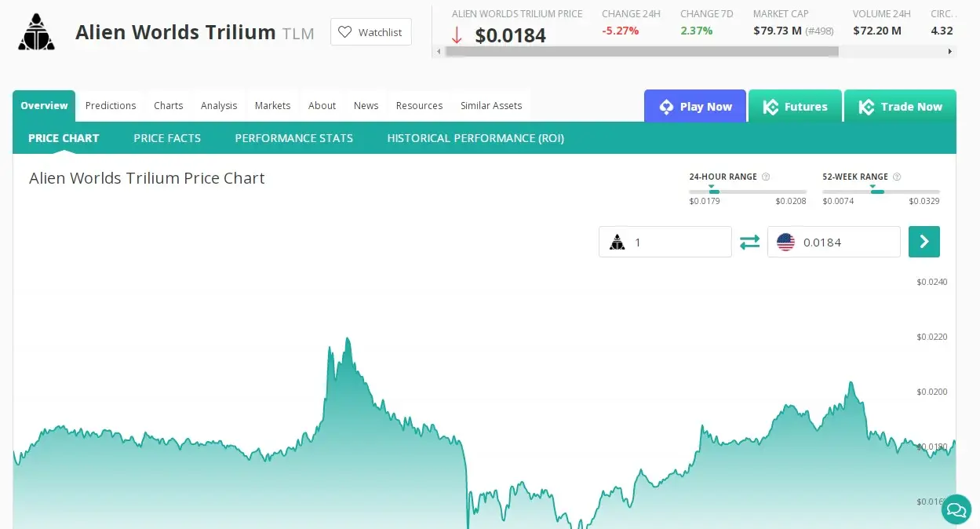
Task: Click the heart icon in Watchlist button
Action: click(344, 32)
